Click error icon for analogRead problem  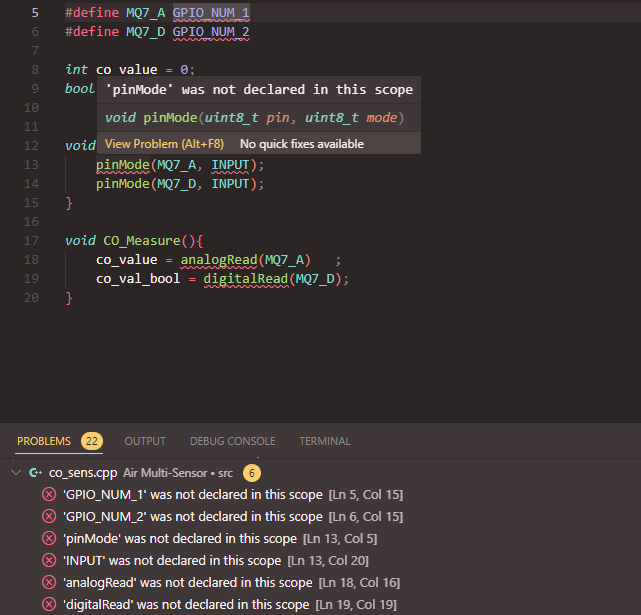coord(49,582)
